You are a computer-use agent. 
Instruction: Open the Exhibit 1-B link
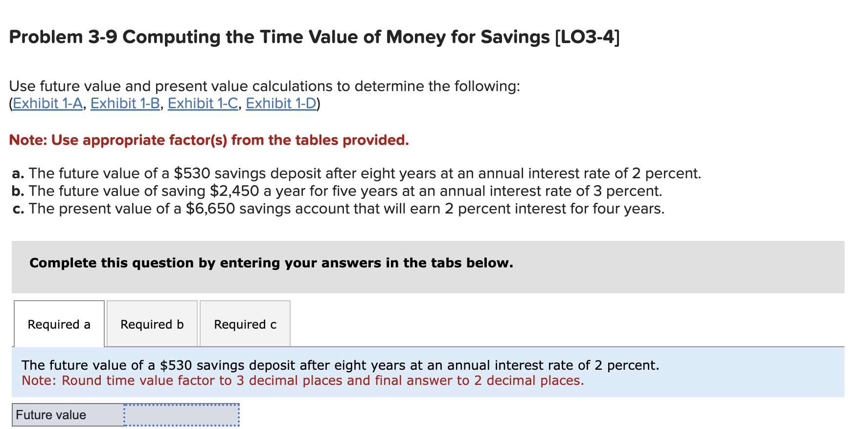[125, 103]
